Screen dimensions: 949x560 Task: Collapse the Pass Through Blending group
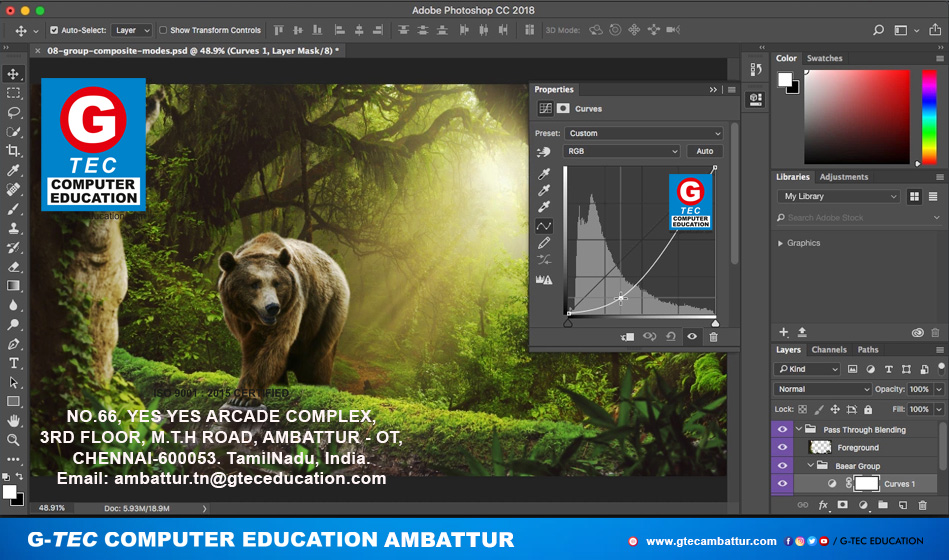click(798, 430)
